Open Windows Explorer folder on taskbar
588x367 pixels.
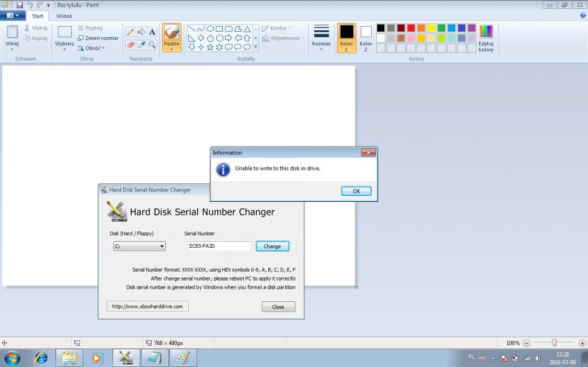[x=70, y=358]
